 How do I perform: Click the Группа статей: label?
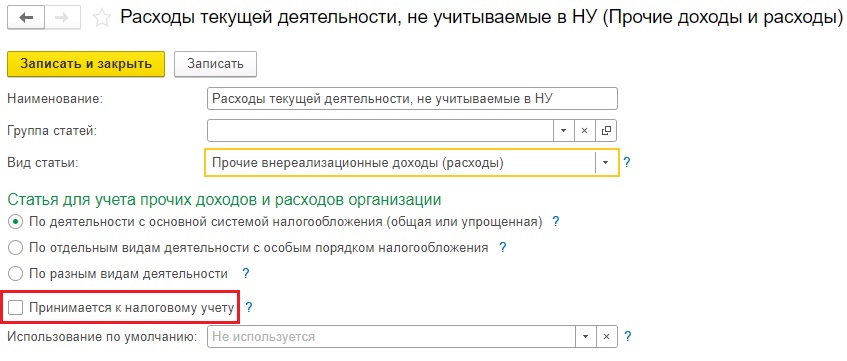tap(52, 130)
